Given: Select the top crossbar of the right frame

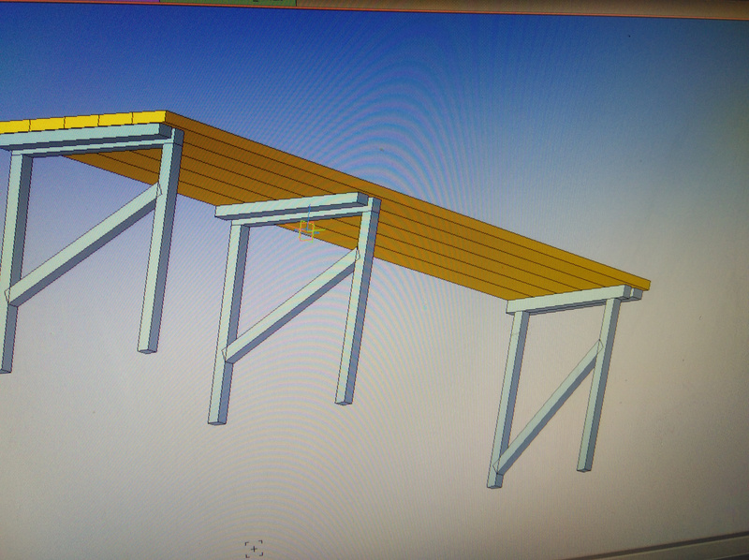Looking at the screenshot, I should pyautogui.click(x=568, y=298).
